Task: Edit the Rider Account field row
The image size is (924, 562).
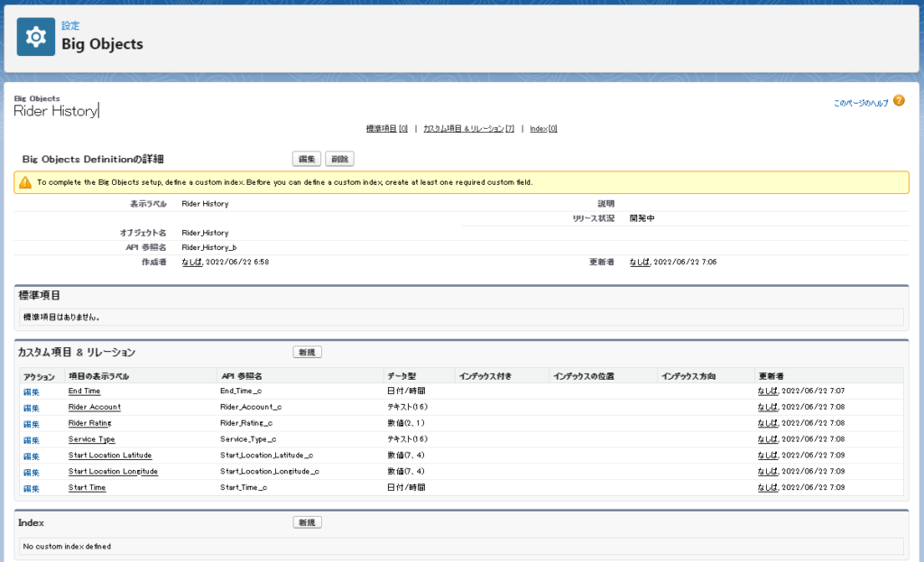Action: [x=32, y=408]
